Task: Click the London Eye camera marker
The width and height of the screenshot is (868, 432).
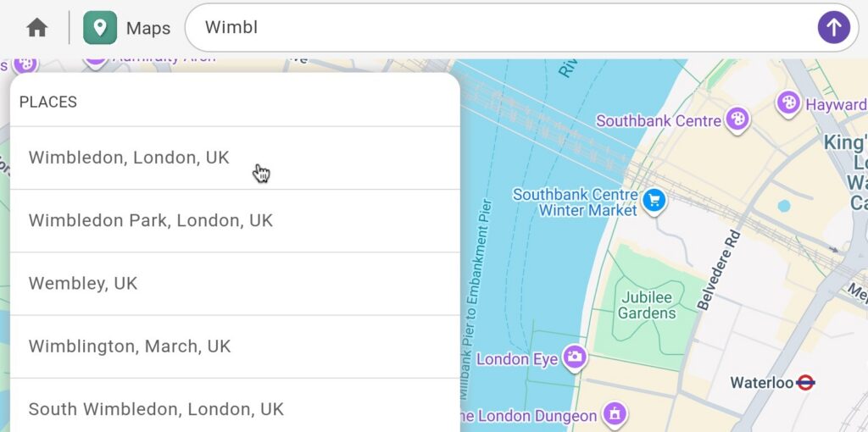Action: click(x=575, y=357)
